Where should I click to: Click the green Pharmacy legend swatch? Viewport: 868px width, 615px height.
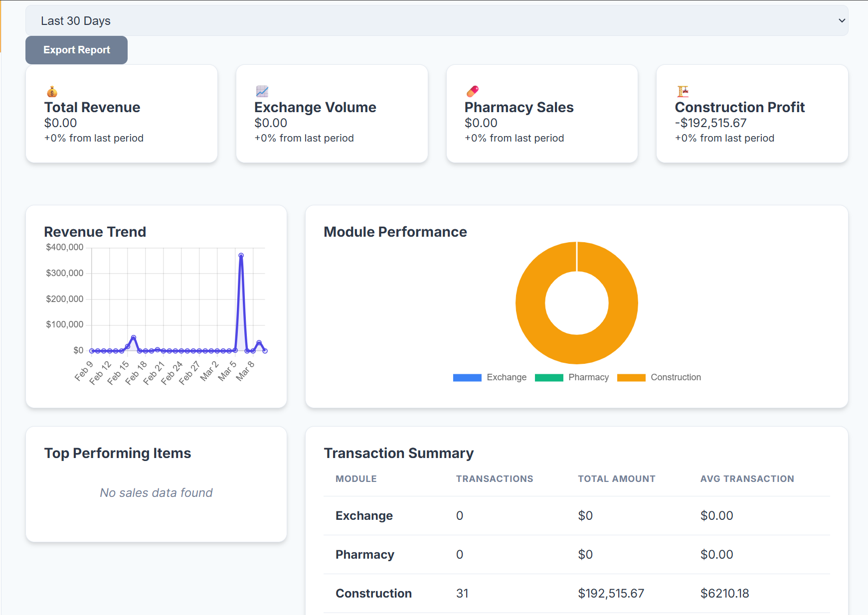click(x=548, y=377)
